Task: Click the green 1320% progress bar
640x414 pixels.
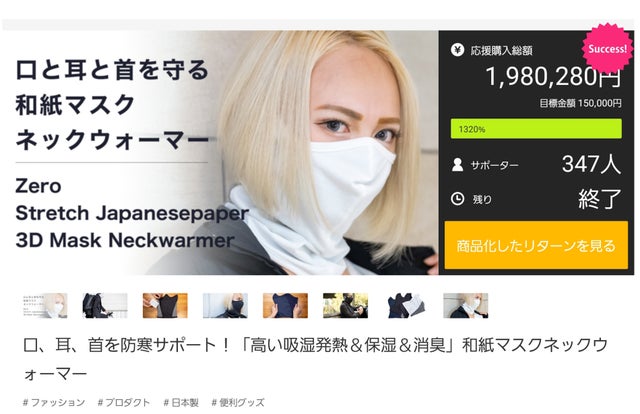Action: [536, 129]
